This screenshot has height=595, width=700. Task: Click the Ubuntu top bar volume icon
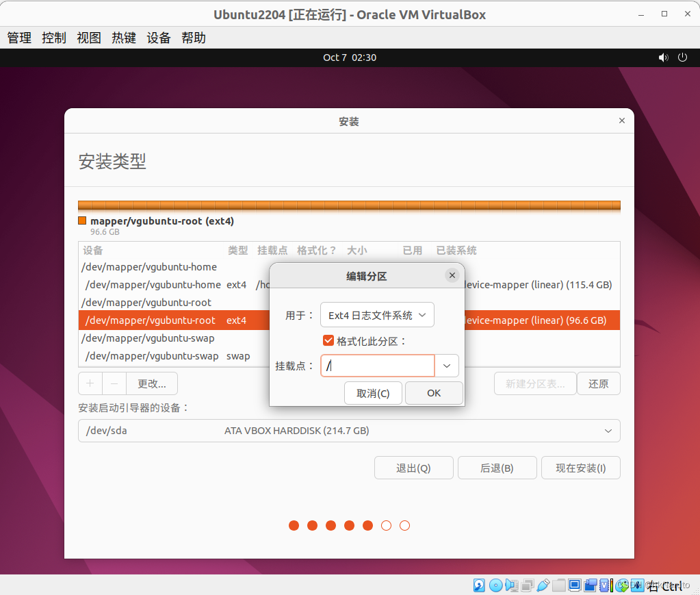click(x=664, y=58)
